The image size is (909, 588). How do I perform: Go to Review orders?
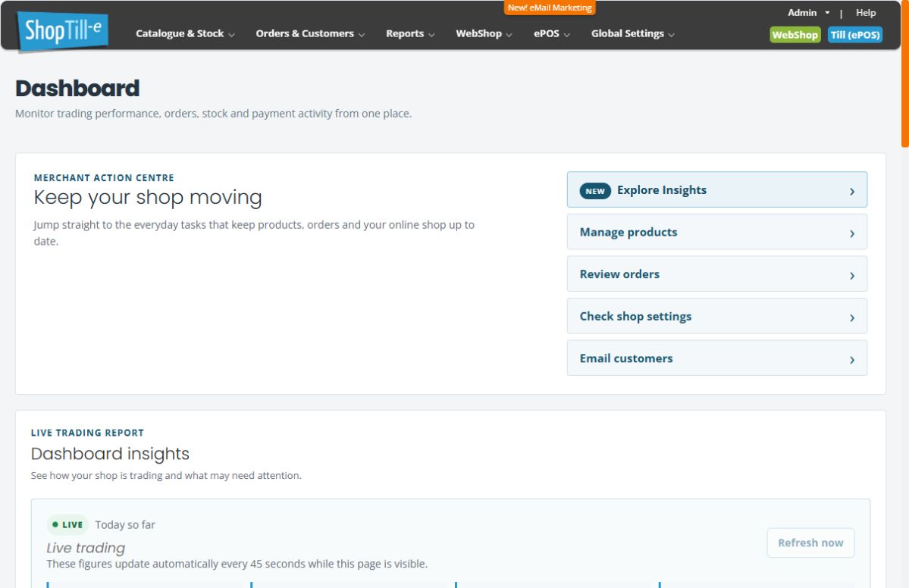point(716,274)
